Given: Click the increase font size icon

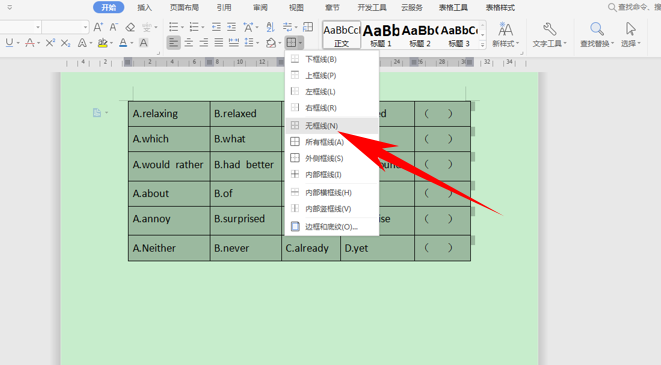Looking at the screenshot, I should [x=98, y=27].
